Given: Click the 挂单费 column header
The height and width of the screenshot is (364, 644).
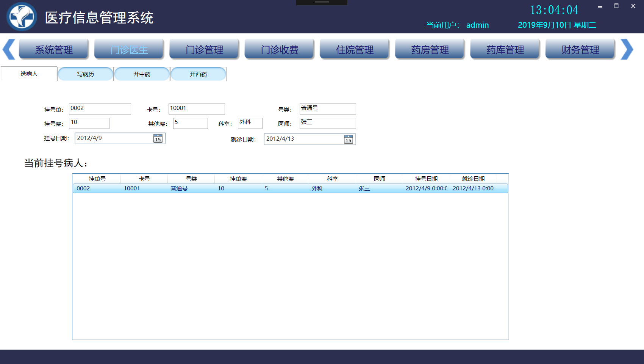Looking at the screenshot, I should (238, 179).
